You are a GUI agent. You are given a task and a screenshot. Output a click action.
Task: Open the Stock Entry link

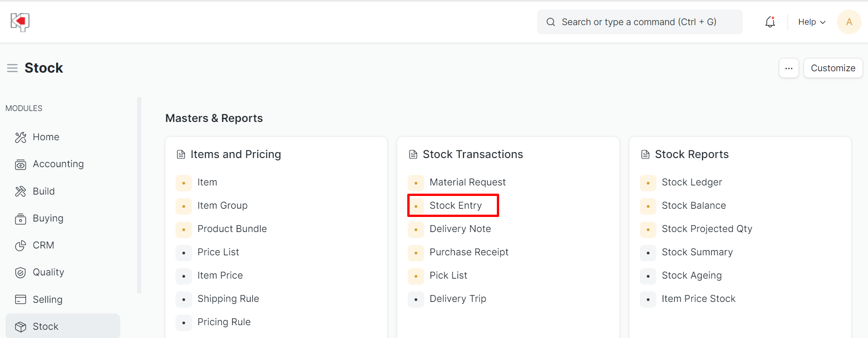(x=455, y=206)
